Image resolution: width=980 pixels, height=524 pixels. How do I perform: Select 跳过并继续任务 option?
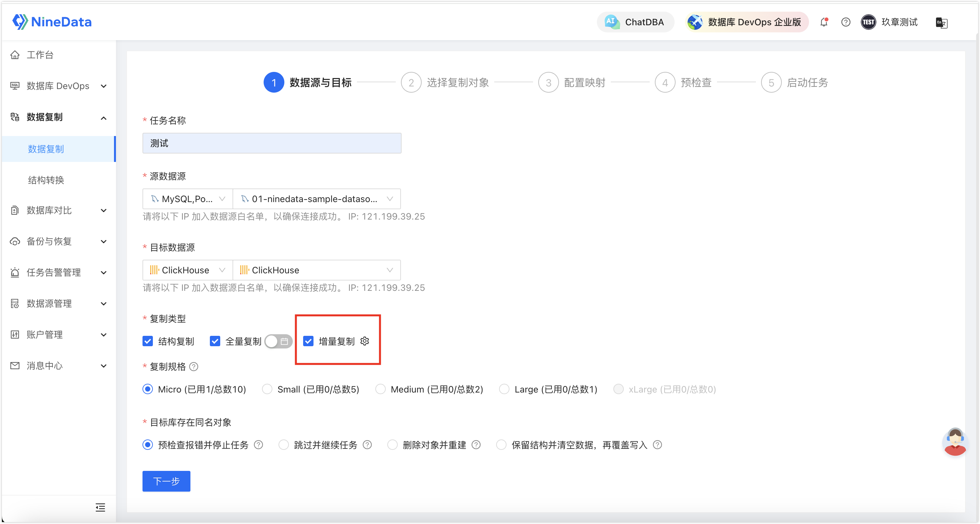pos(284,444)
